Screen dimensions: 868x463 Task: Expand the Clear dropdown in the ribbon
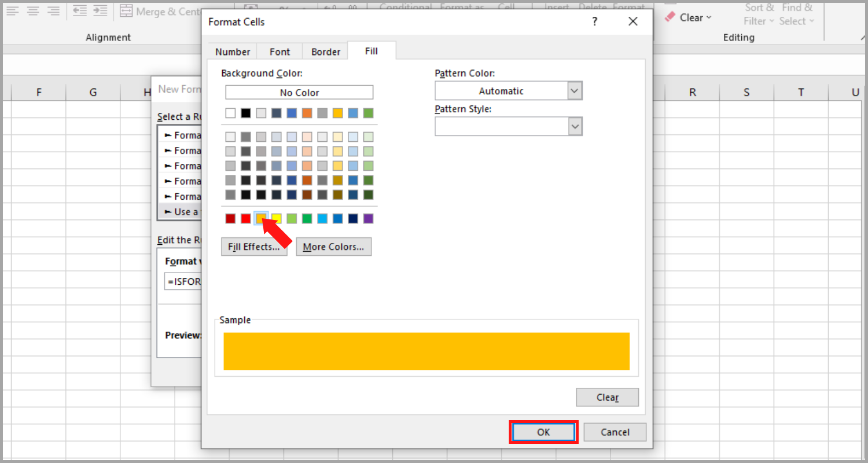(708, 17)
